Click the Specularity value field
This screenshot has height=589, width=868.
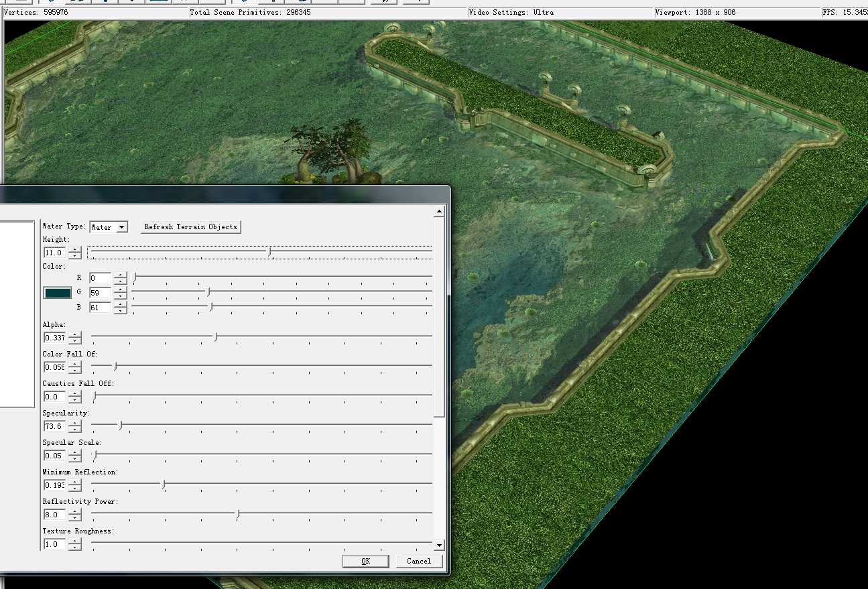tap(54, 426)
